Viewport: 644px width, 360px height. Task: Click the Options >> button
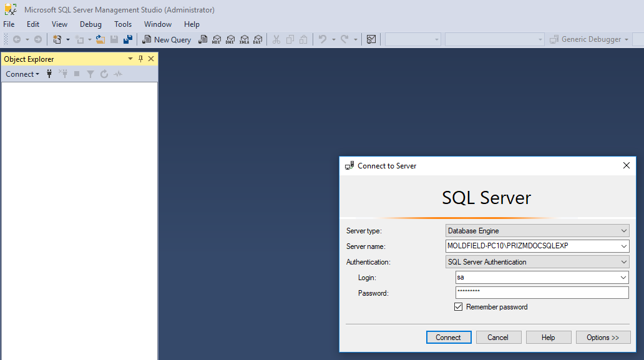(603, 338)
